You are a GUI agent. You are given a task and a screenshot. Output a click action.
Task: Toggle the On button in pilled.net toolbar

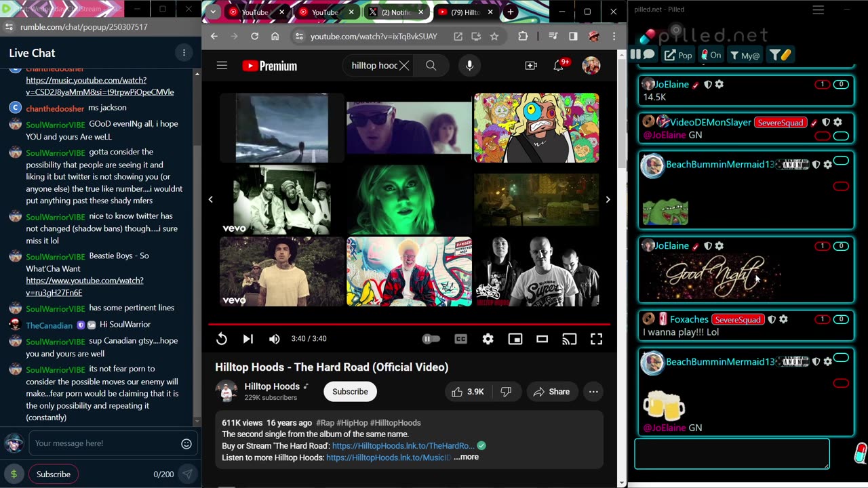[x=711, y=55]
